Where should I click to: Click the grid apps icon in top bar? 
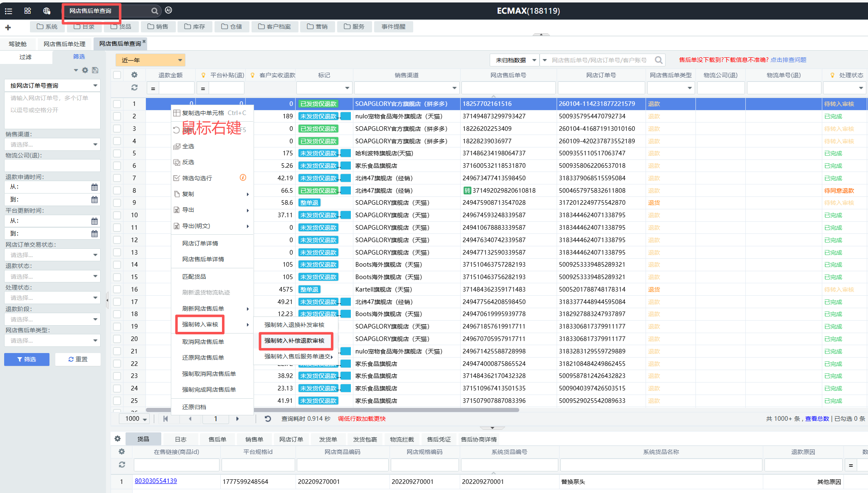pos(27,11)
